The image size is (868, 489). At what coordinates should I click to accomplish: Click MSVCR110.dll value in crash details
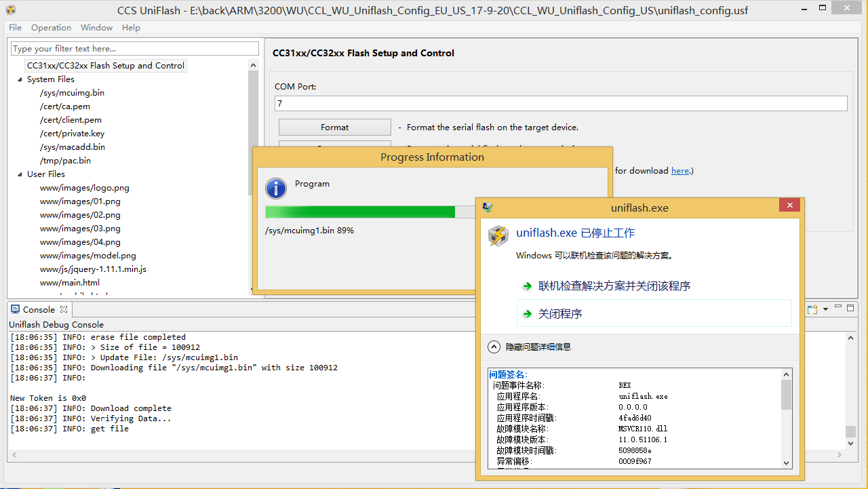click(x=643, y=429)
